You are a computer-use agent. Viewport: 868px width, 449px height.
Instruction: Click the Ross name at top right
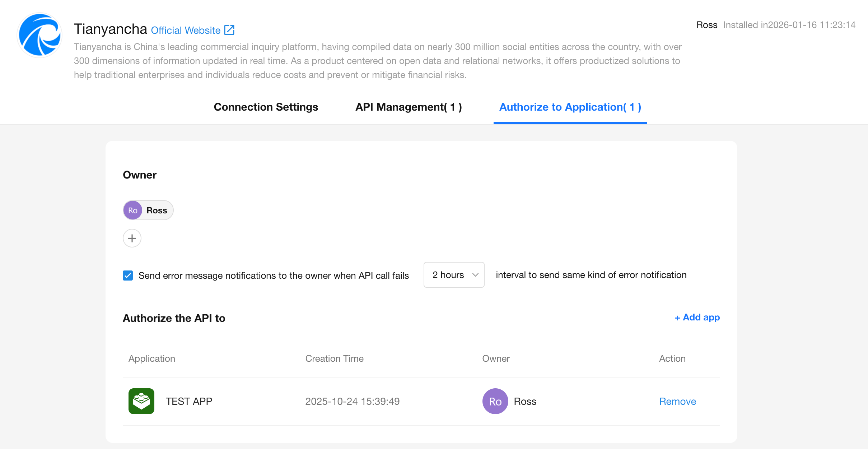click(706, 25)
